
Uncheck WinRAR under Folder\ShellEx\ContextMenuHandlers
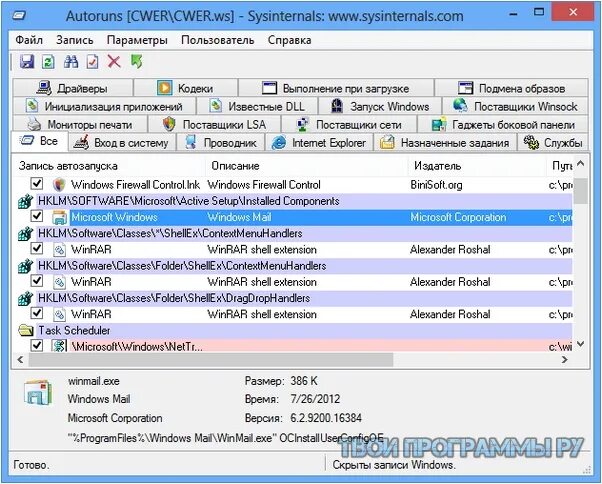[37, 281]
